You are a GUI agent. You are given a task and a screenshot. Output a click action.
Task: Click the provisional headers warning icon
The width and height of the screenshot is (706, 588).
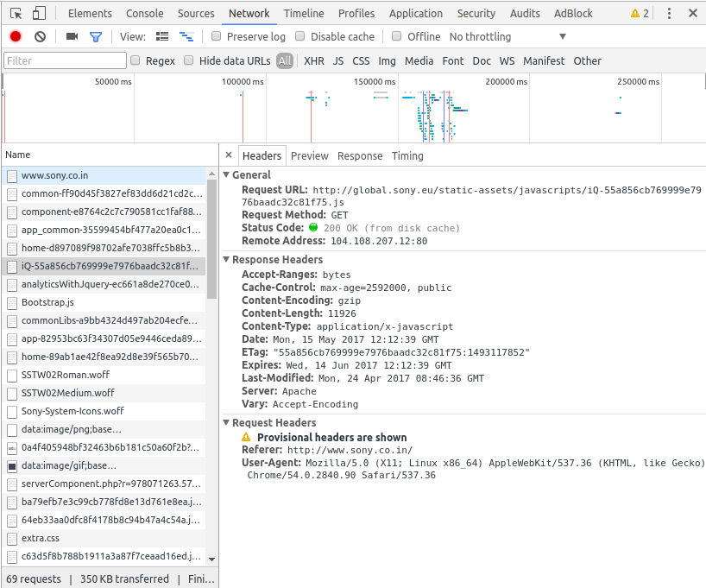pos(246,437)
